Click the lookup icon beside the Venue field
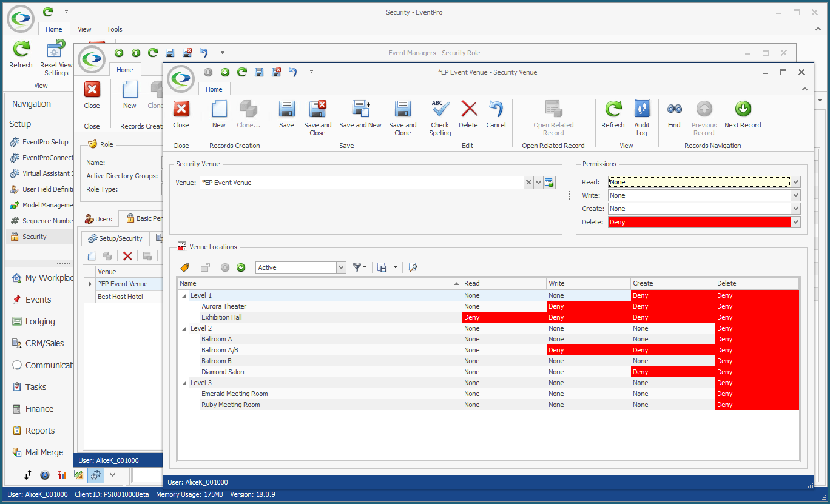Screen dimensions: 830x504 (x=549, y=183)
